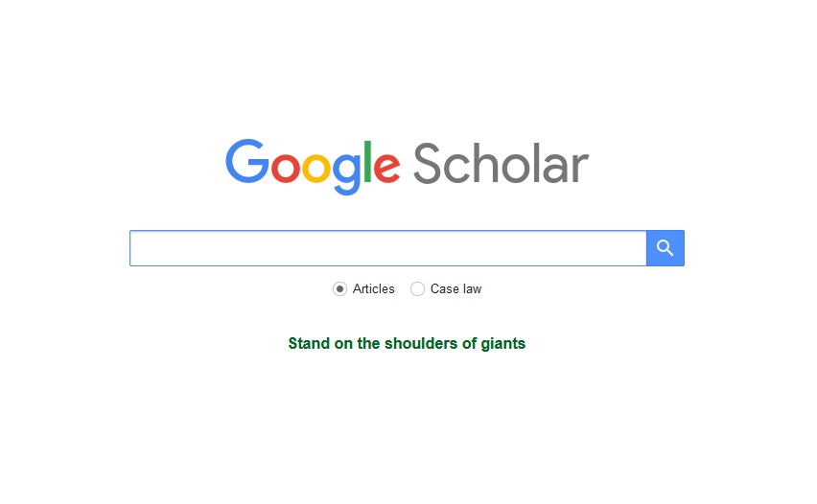Click the red first o in Google

click(x=285, y=167)
